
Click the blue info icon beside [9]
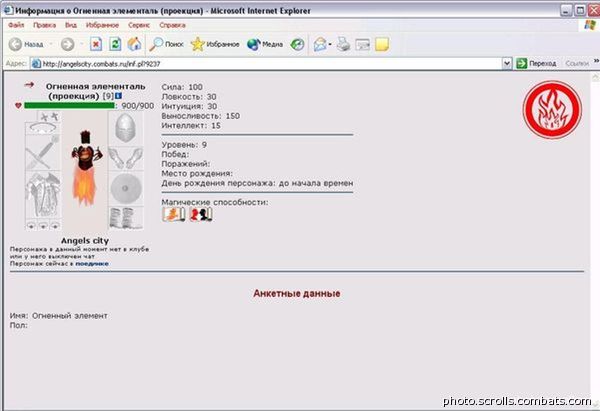118,96
